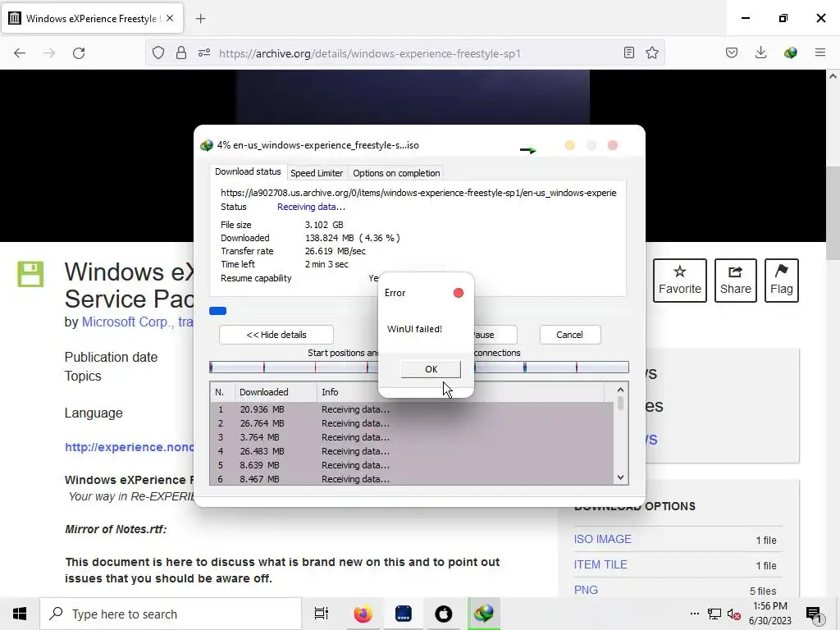Click the Share button
840x630 pixels.
pos(736,281)
